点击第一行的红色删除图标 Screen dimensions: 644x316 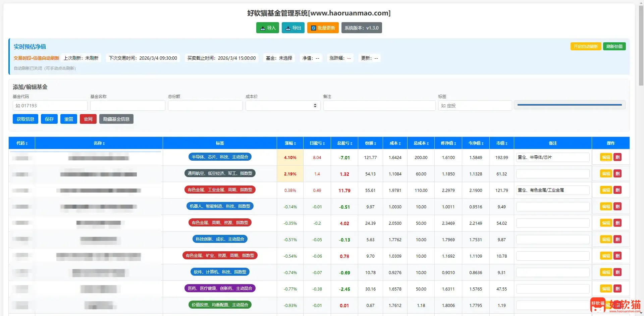(618, 157)
